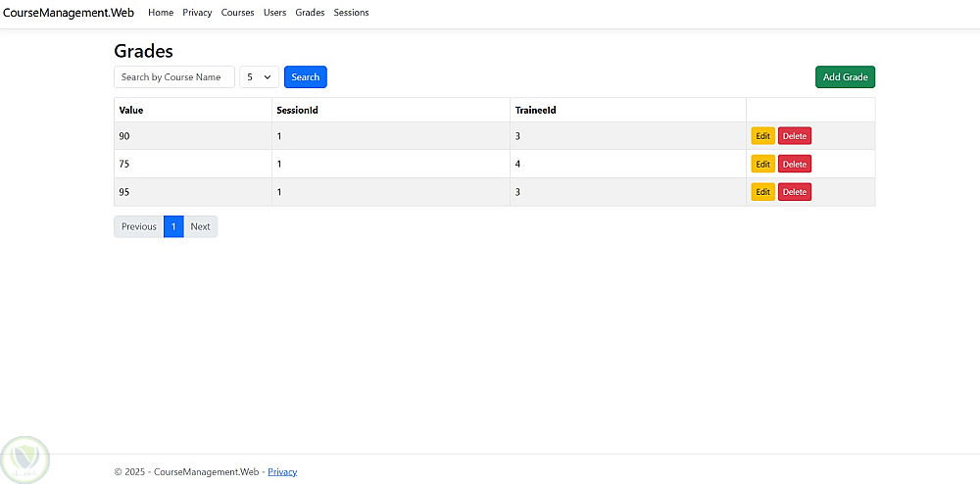
Task: Click the CourseManagement.Web brand link
Action: tap(69, 13)
